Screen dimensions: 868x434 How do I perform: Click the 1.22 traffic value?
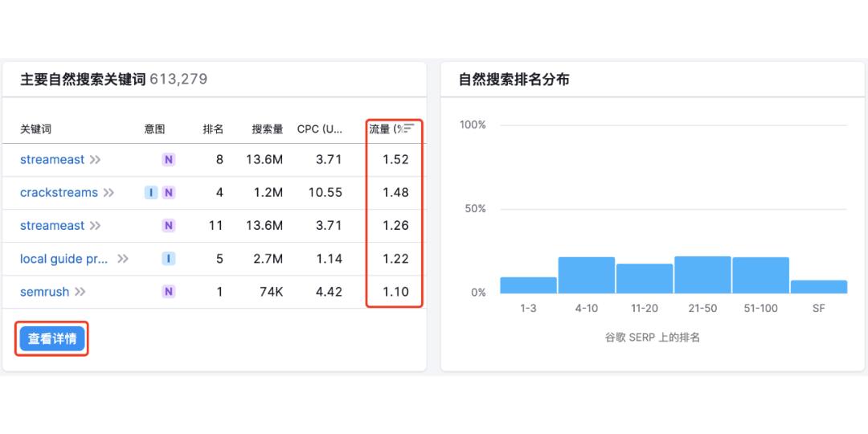395,259
